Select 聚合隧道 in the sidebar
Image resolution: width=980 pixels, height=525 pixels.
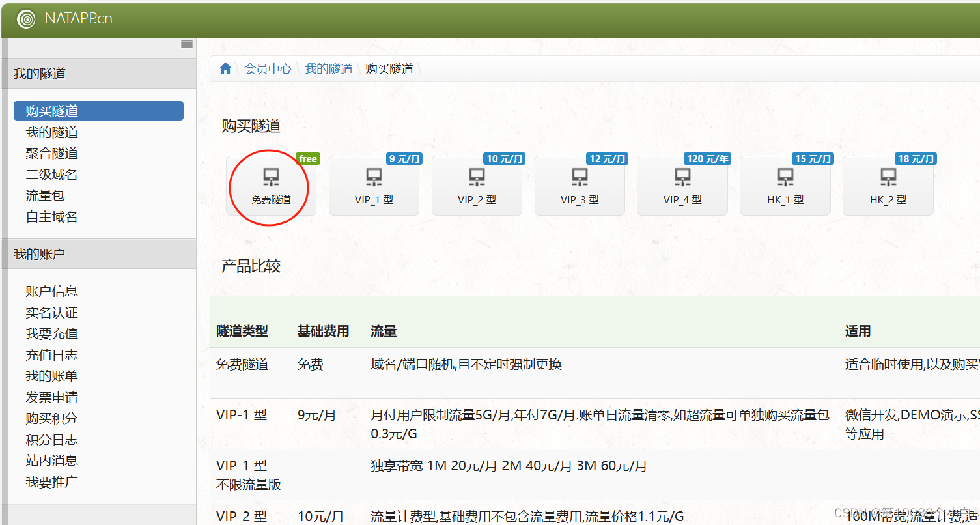point(51,152)
